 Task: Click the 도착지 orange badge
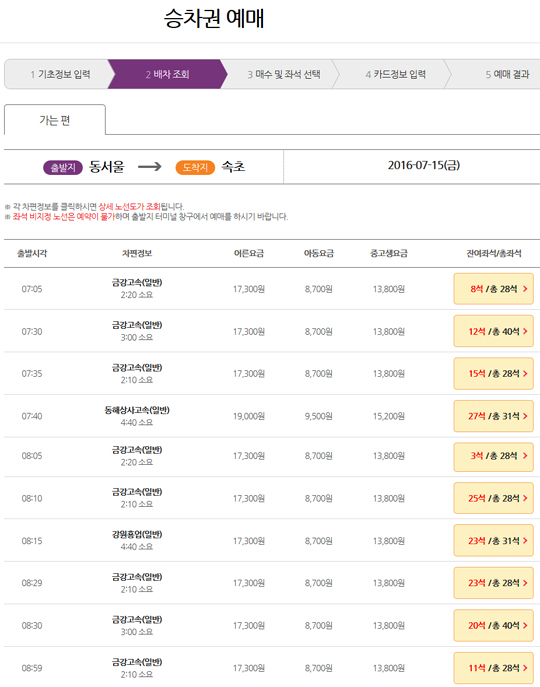(x=195, y=167)
